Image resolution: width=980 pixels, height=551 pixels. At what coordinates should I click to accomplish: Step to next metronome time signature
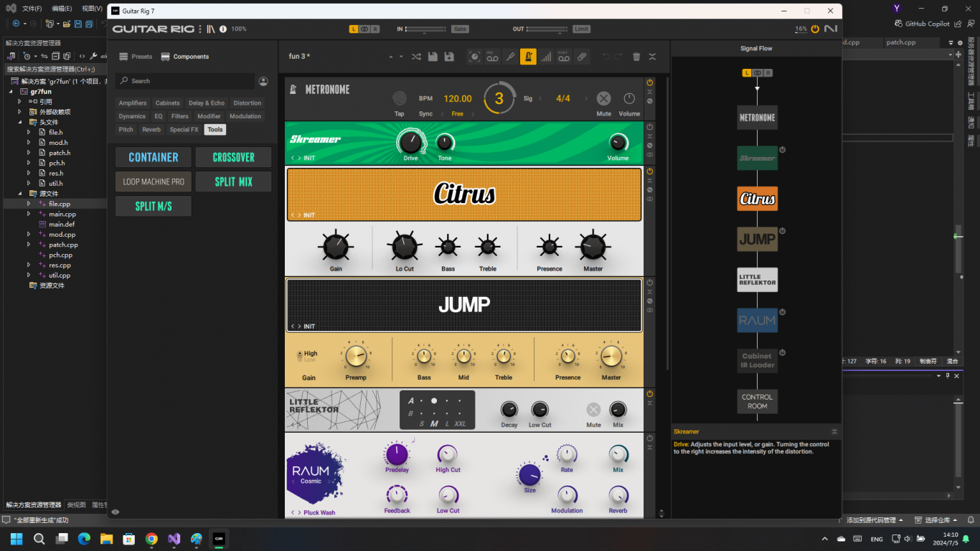[585, 98]
